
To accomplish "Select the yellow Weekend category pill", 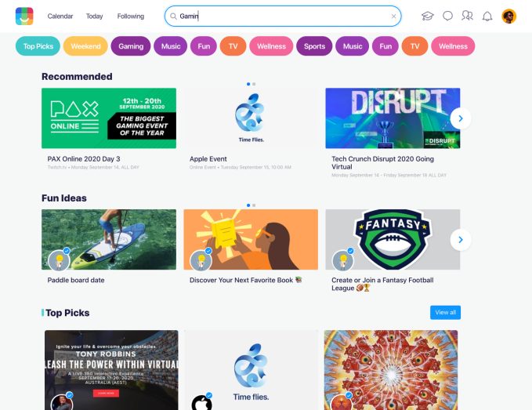I will point(85,46).
